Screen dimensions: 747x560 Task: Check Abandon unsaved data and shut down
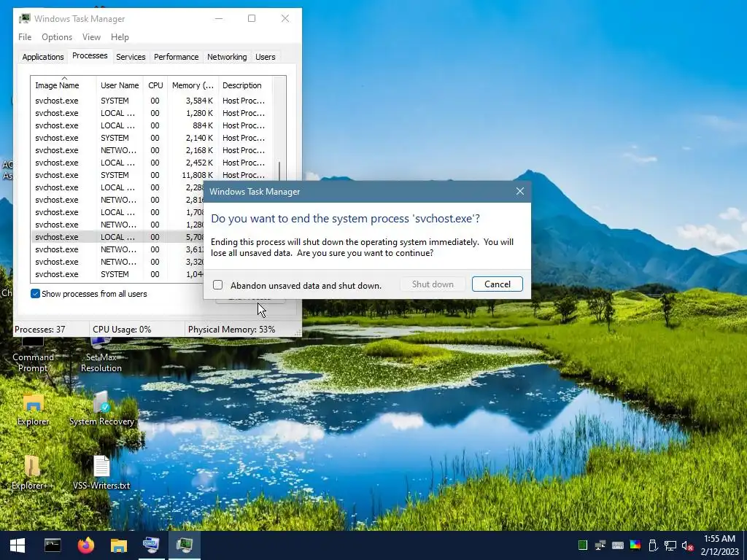(217, 285)
